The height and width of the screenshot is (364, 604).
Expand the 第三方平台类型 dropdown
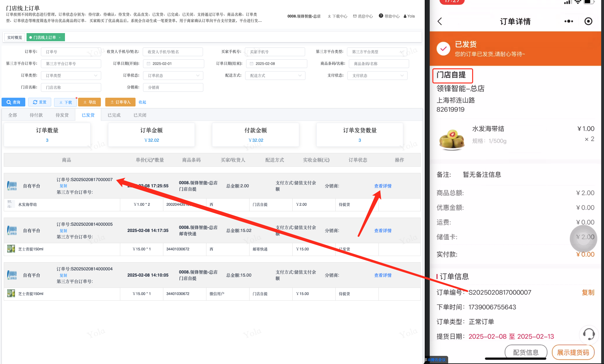(x=377, y=52)
